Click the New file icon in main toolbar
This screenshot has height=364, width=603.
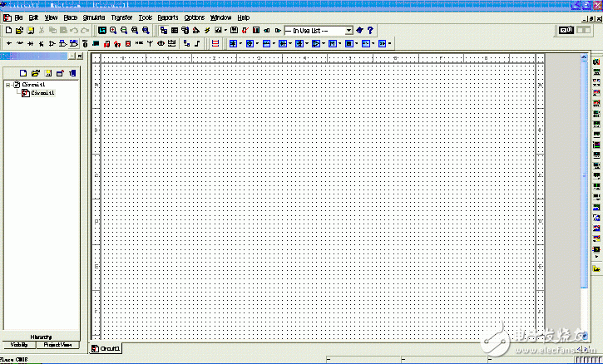click(x=7, y=30)
